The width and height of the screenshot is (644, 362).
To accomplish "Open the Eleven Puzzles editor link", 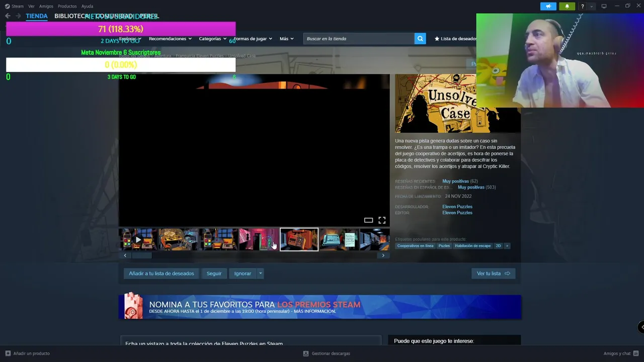I will [x=457, y=213].
